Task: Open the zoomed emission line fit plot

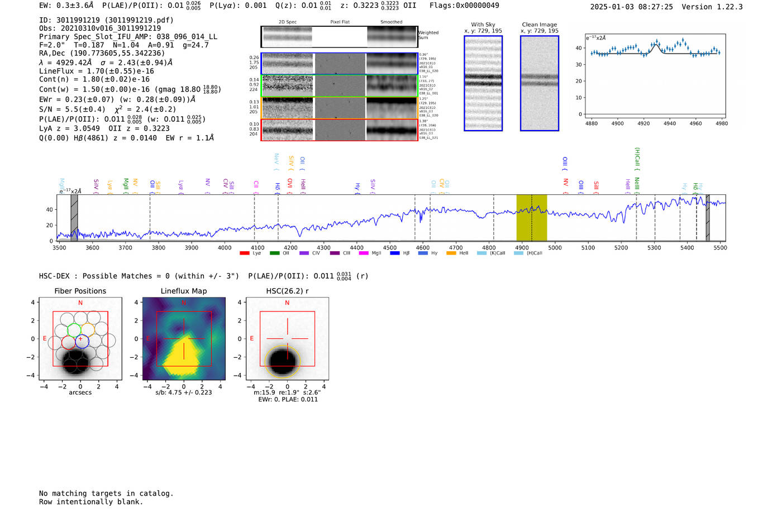Action: (x=656, y=76)
